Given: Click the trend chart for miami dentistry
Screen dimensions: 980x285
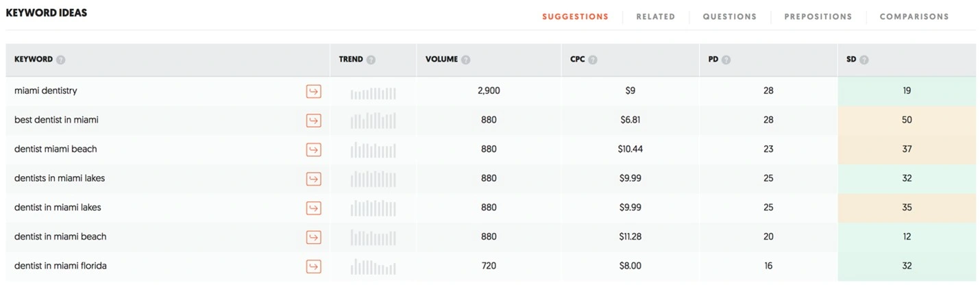Looking at the screenshot, I should click(x=373, y=92).
